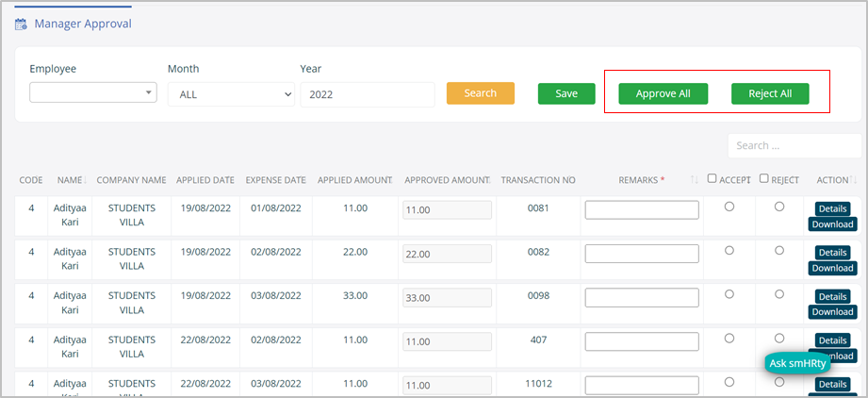Download the expense for transaction 0082
Screen dimensions: 868x398
tap(832, 268)
